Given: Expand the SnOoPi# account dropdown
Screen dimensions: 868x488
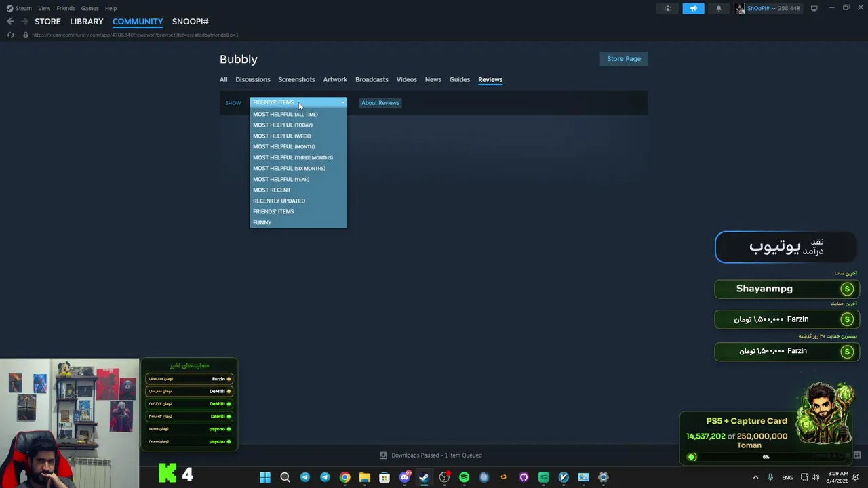Looking at the screenshot, I should [x=774, y=9].
